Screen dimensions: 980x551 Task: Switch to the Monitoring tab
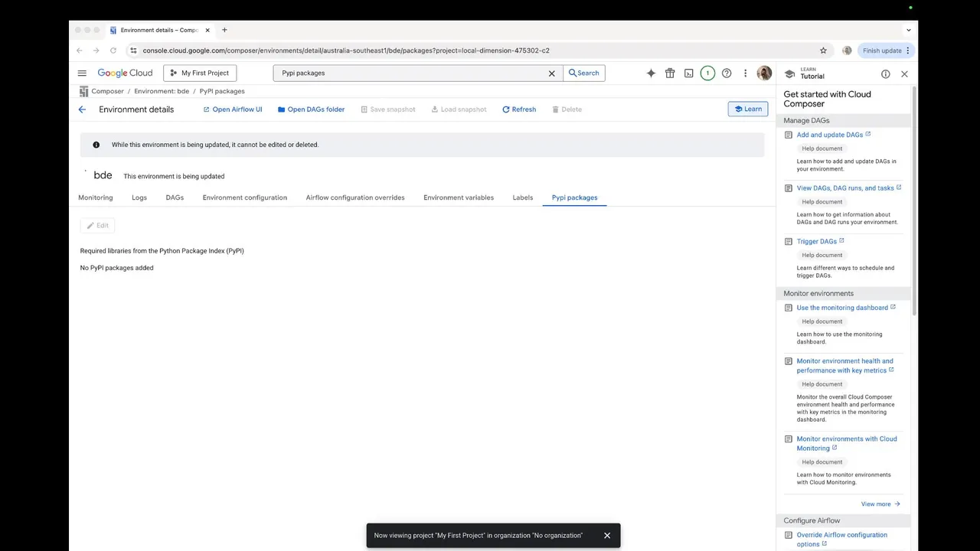96,197
